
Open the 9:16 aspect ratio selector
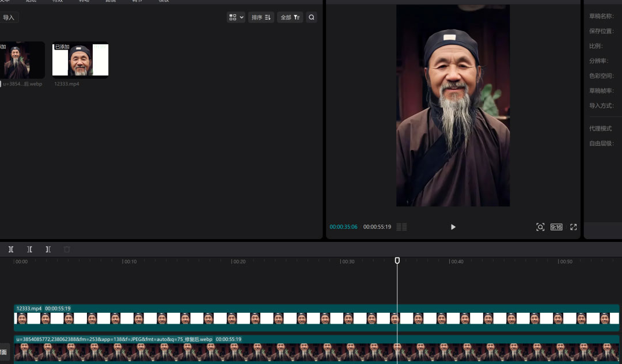click(x=556, y=227)
